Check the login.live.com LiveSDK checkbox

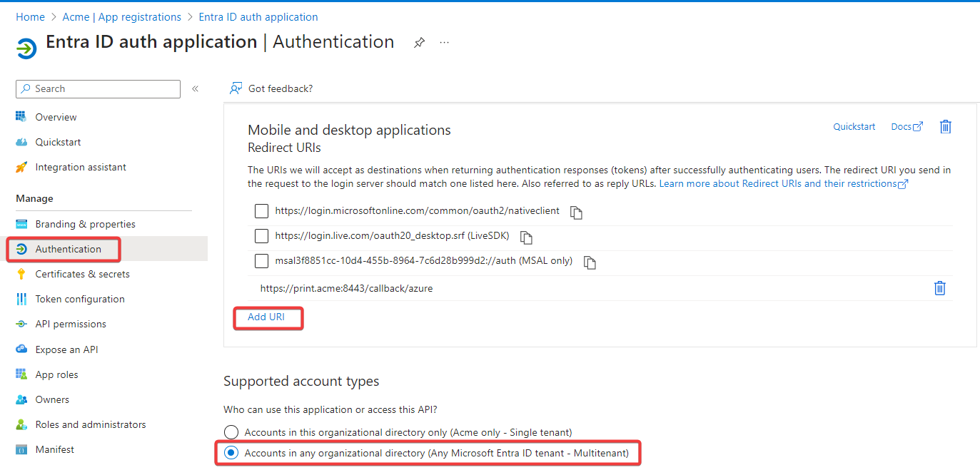[261, 236]
